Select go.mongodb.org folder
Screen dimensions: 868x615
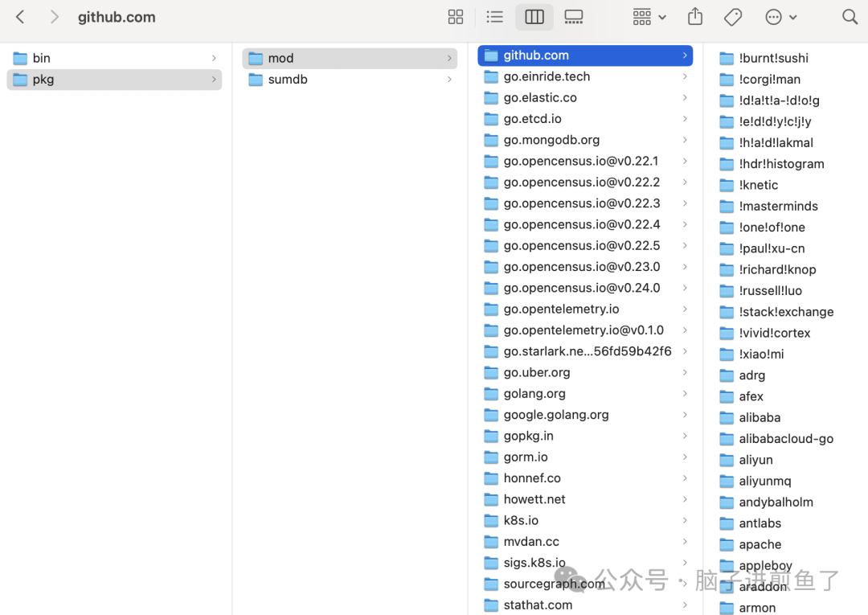click(585, 140)
